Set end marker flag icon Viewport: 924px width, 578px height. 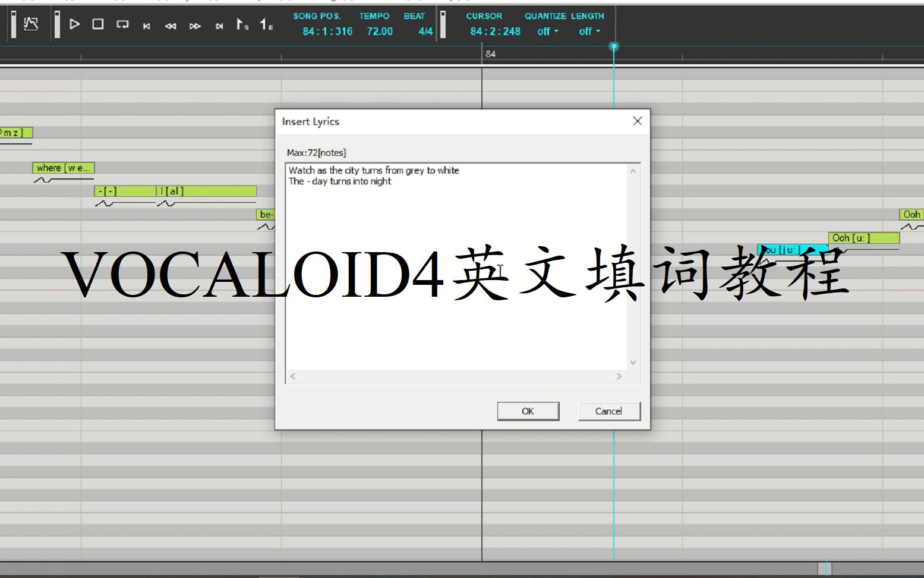click(266, 24)
